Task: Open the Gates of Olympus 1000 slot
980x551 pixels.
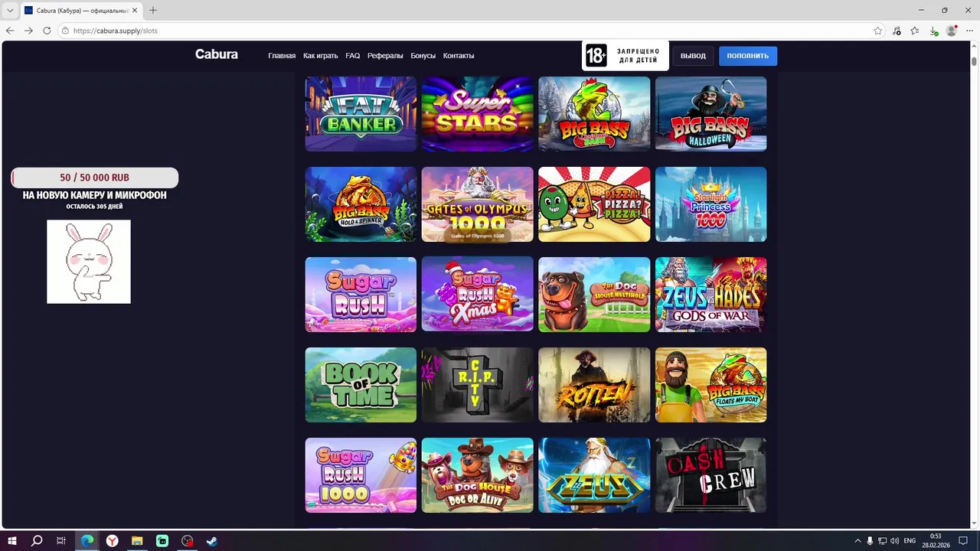Action: (x=477, y=204)
